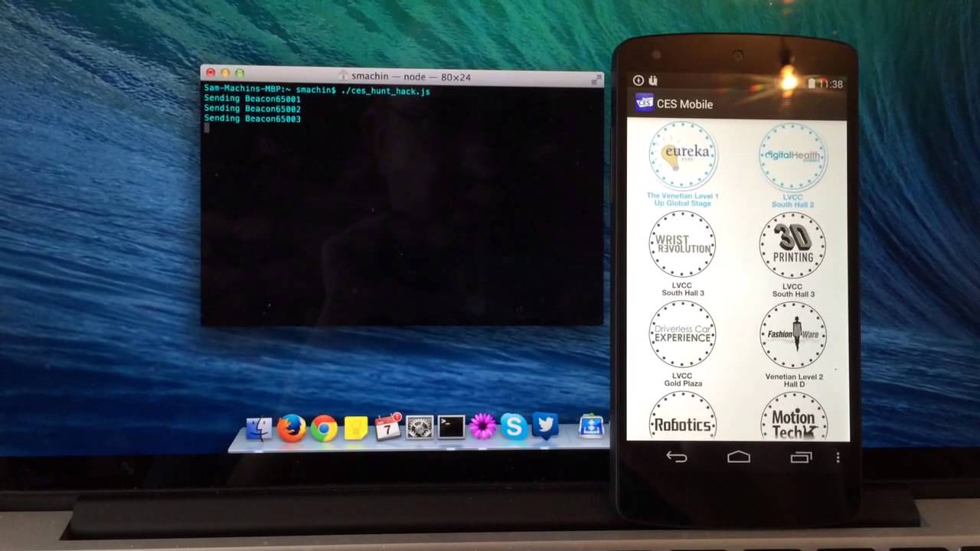This screenshot has height=551, width=980.
Task: Click the Terminal fullscreen arrows icon
Action: coord(596,78)
